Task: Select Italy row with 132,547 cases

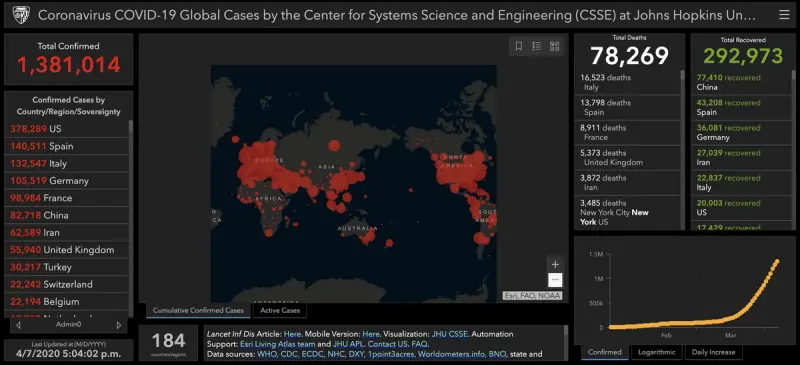Action: (x=66, y=164)
